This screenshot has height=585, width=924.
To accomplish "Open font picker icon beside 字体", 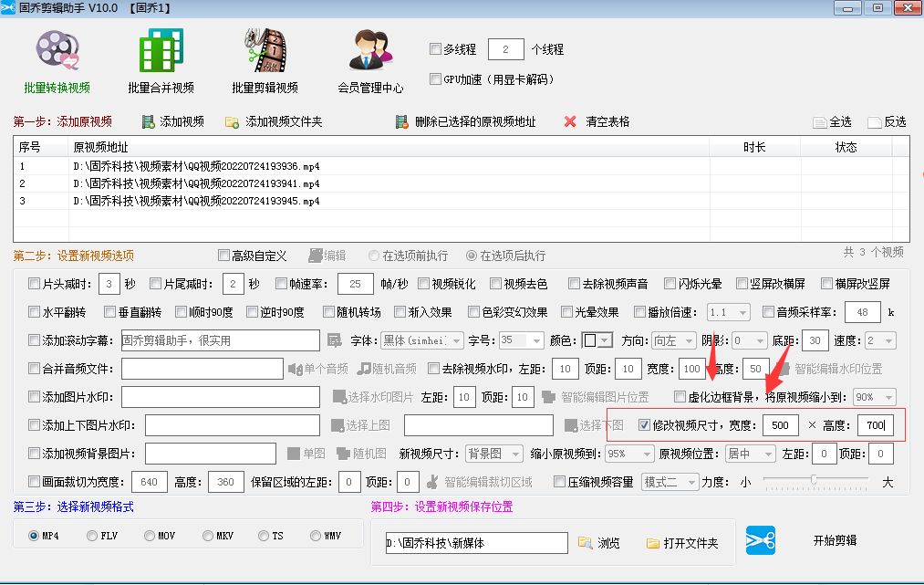I will click(x=334, y=340).
